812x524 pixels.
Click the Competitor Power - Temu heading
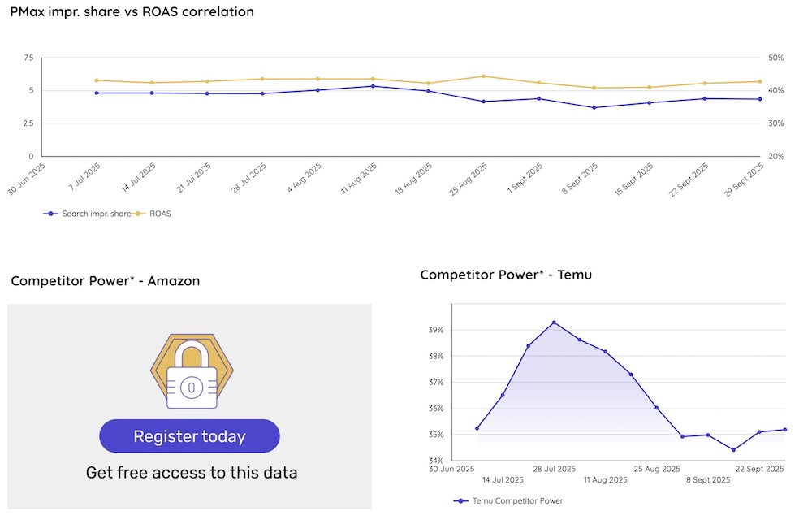pyautogui.click(x=506, y=275)
